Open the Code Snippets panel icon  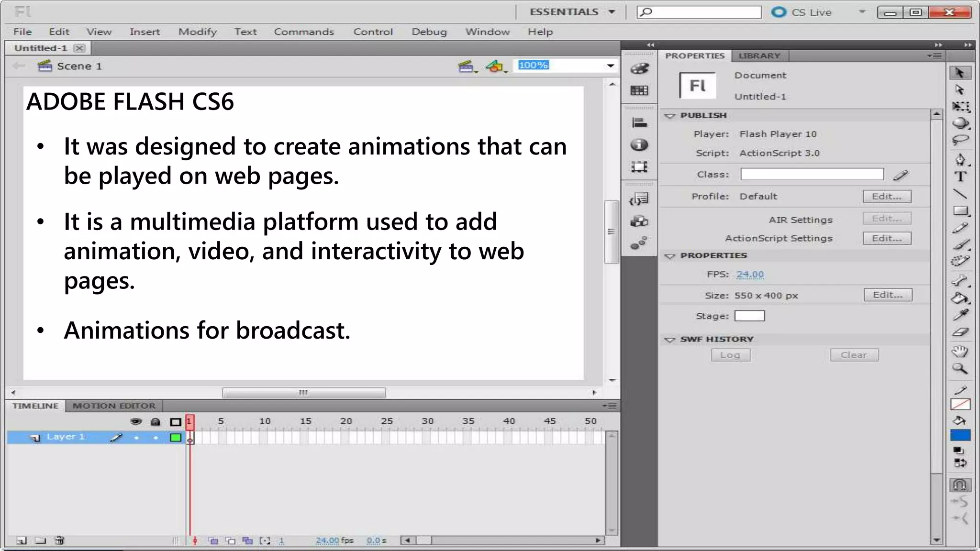click(639, 198)
